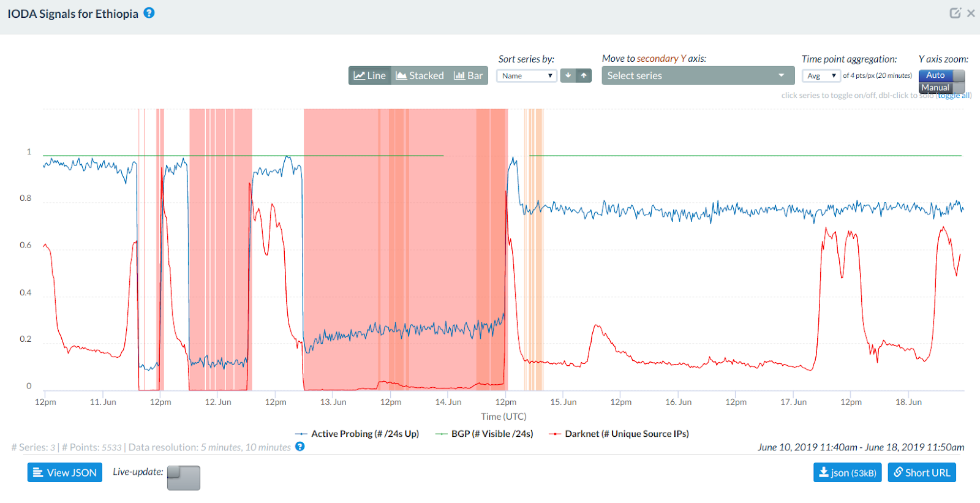Click the help icon beside IODA Signals title

coord(149,13)
